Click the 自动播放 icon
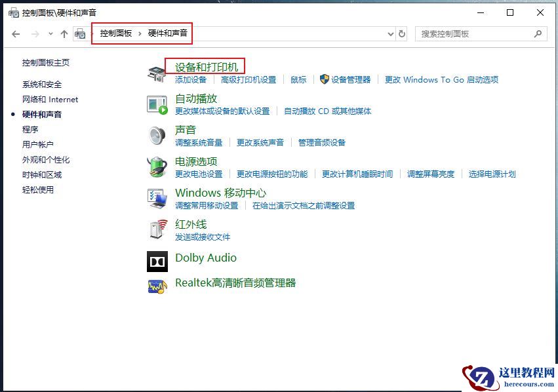 pos(157,104)
